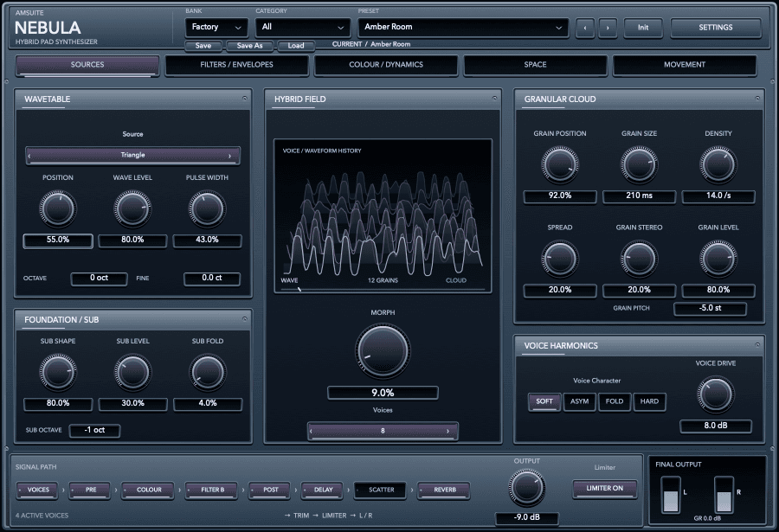Go to next preset arrow

[608, 28]
